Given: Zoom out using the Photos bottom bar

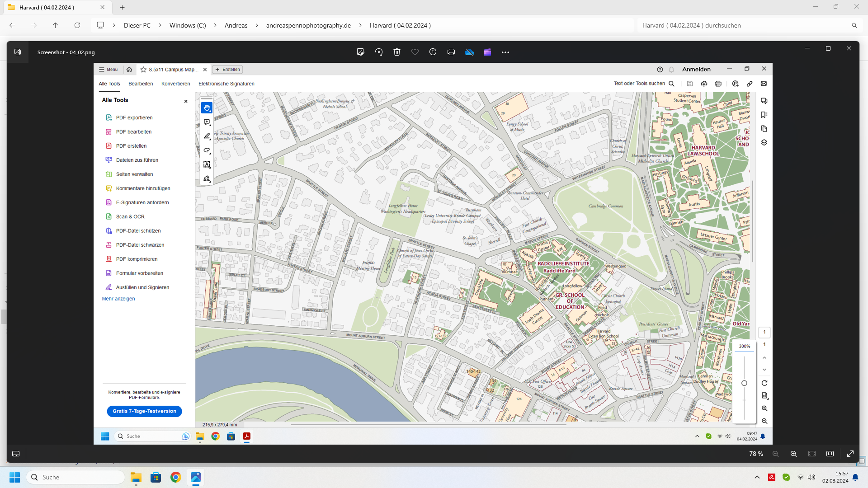Looking at the screenshot, I should [x=775, y=454].
